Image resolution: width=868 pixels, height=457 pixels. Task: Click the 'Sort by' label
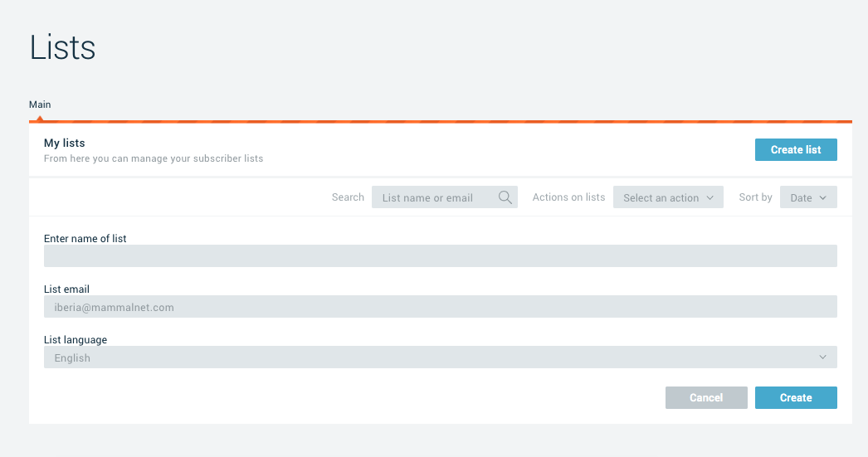coord(755,197)
